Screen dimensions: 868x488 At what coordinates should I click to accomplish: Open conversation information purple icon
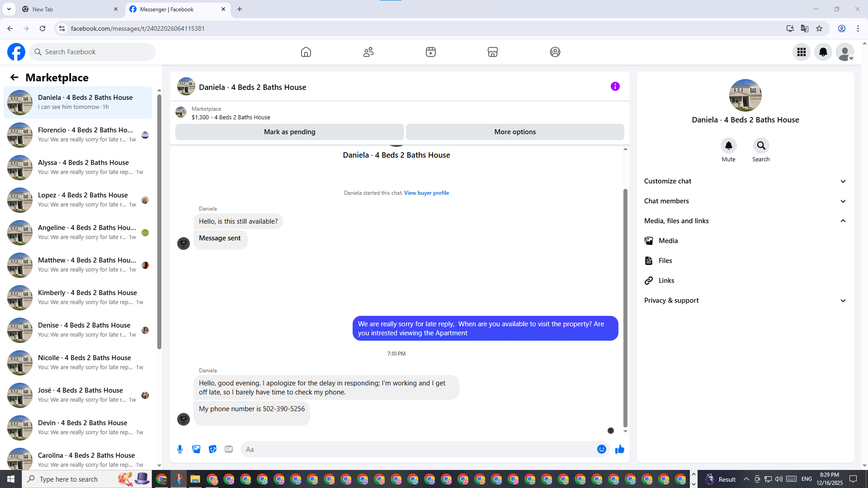[615, 86]
